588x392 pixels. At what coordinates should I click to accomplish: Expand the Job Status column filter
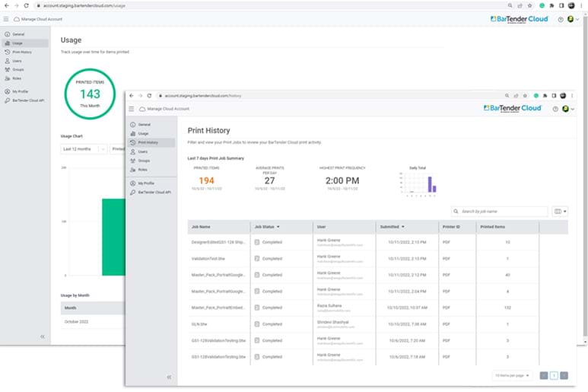point(278,227)
